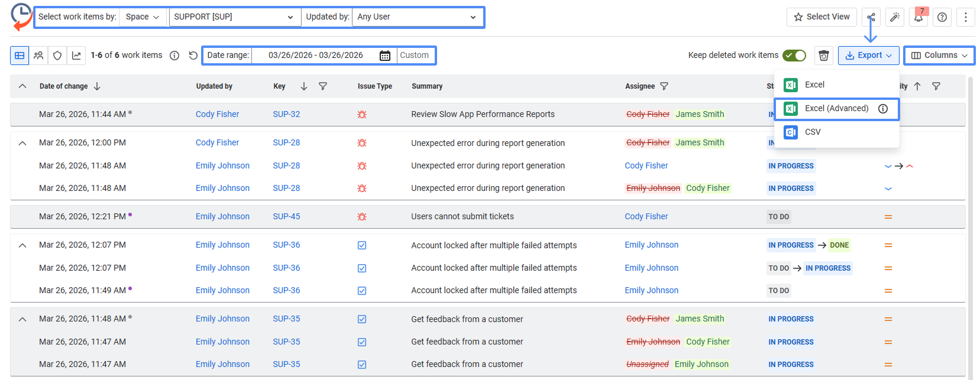This screenshot has height=380, width=980.
Task: Click the deleted items trash icon
Action: 824,56
